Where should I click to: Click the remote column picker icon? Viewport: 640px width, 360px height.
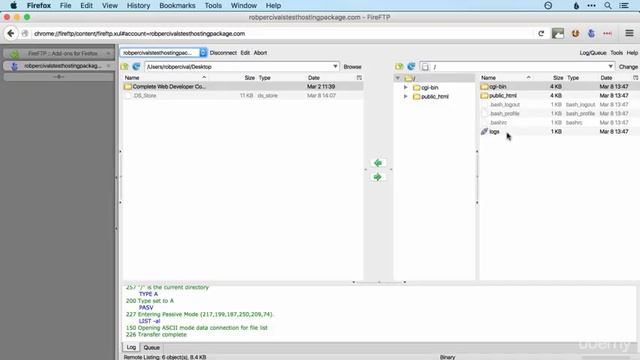(636, 78)
